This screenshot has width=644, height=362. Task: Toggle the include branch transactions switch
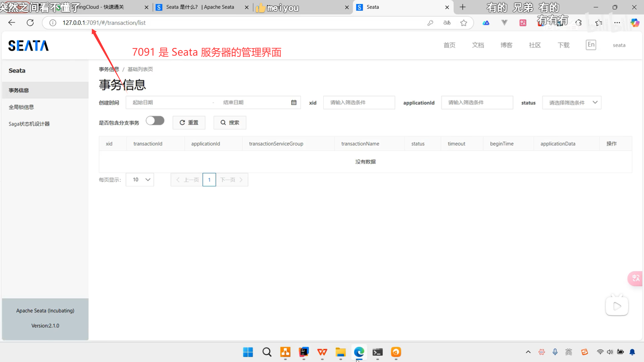pyautogui.click(x=155, y=121)
